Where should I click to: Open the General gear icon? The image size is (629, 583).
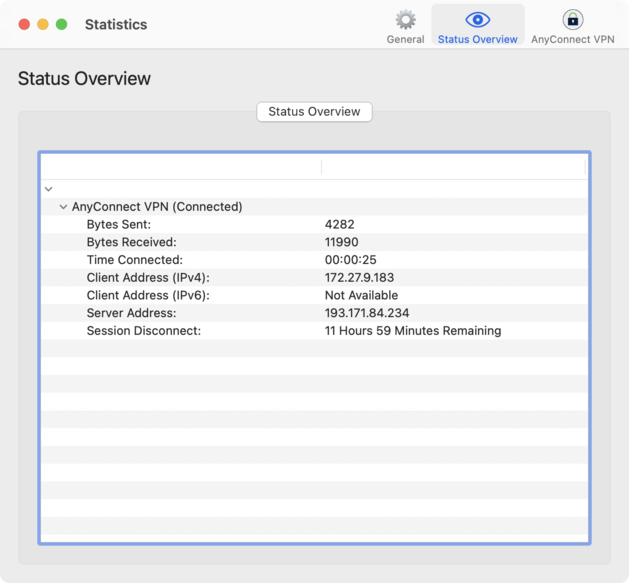405,20
